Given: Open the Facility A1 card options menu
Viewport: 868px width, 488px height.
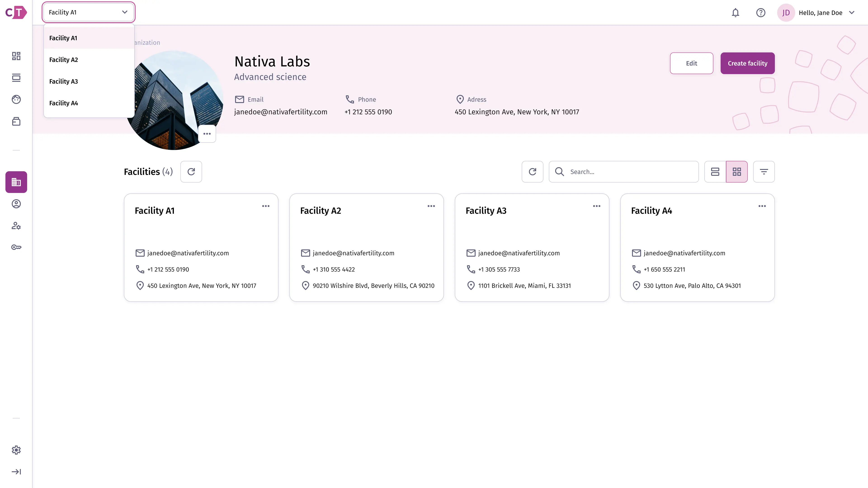Looking at the screenshot, I should pos(266,206).
